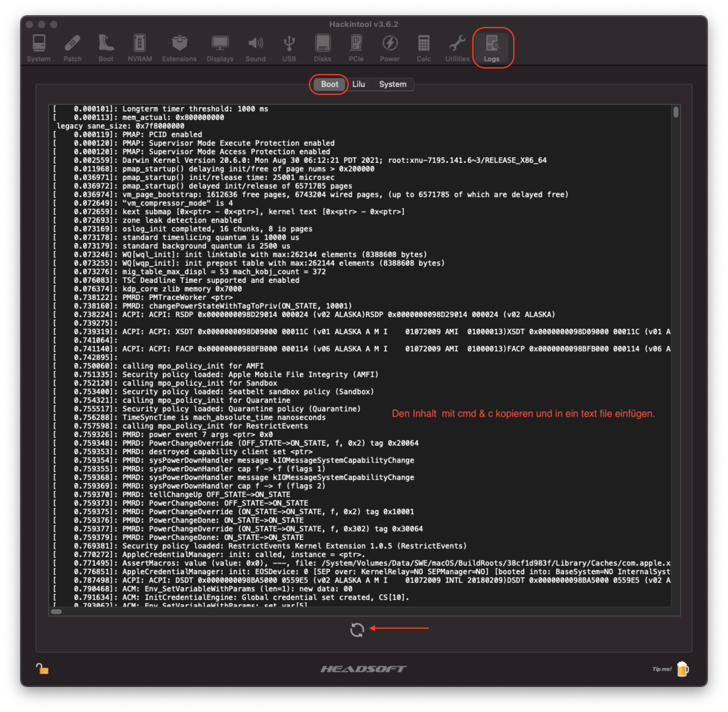
Task: Open the USB toolbar section
Action: point(289,48)
